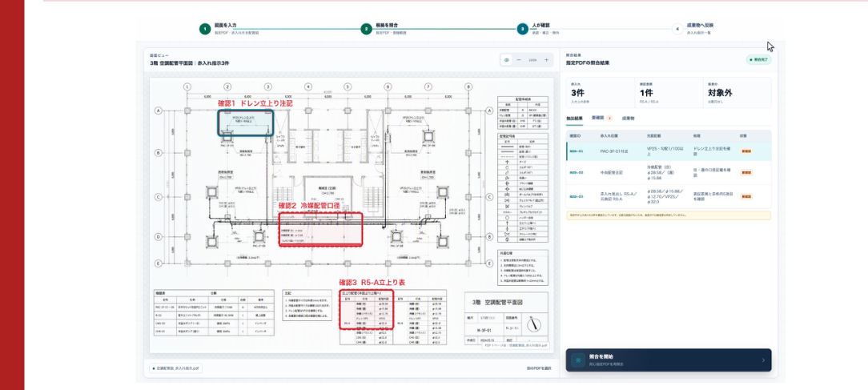Click the 空調配管図_赤入れ指示.pdf file chip
The image size is (868, 390).
pos(176,368)
